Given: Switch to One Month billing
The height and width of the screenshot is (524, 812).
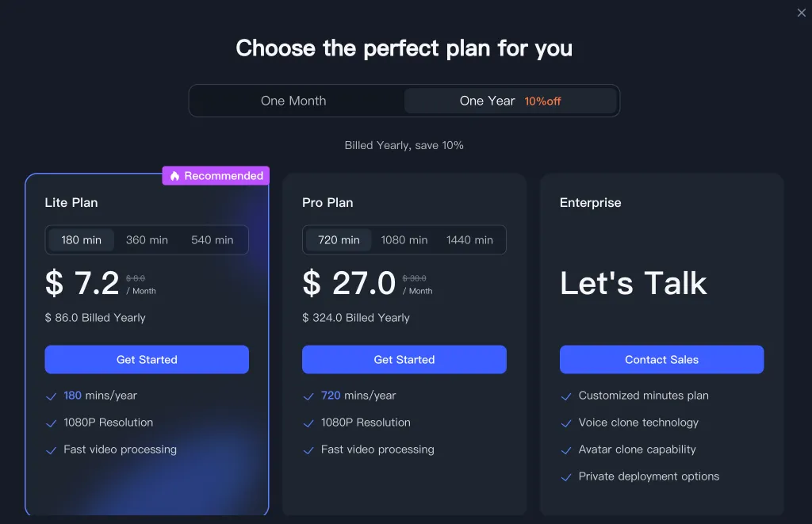Looking at the screenshot, I should coord(293,101).
